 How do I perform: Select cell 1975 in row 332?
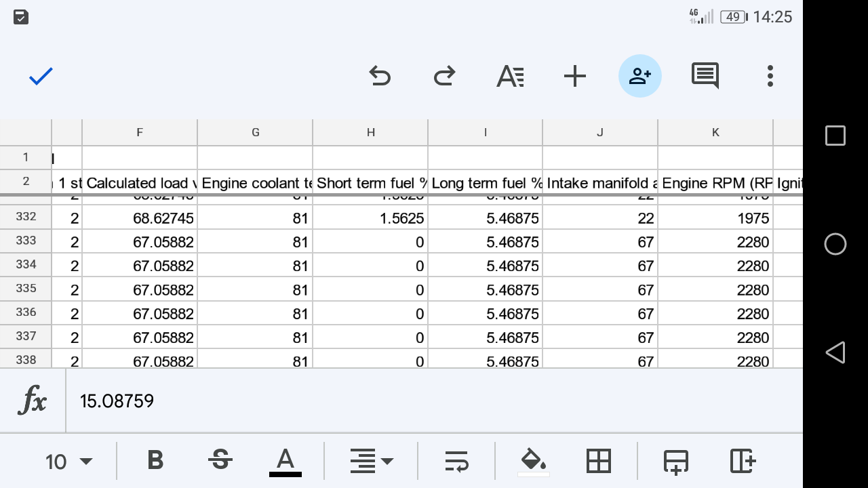click(x=715, y=218)
